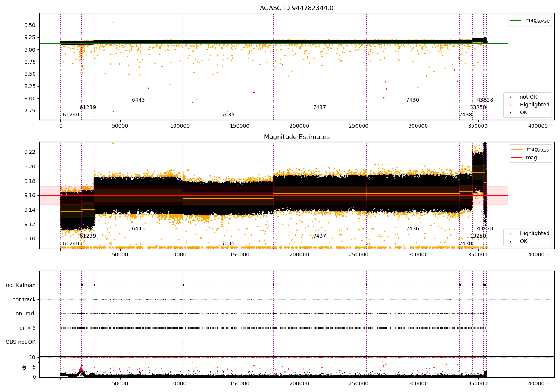This screenshot has width=560, height=392.
Task: Click the 150000 x-tick of the Magnitude Estimates plot
Action: coord(239,255)
